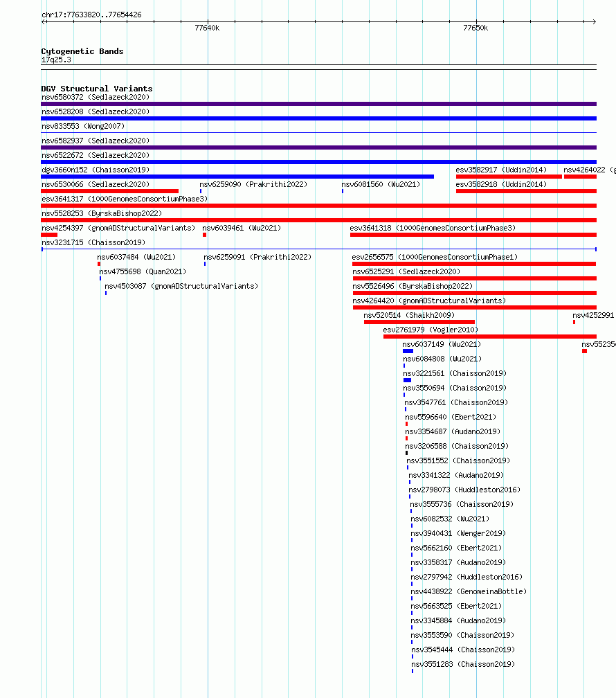
Task: Click the red bar under nsv6530066
Action: pyautogui.click(x=109, y=191)
